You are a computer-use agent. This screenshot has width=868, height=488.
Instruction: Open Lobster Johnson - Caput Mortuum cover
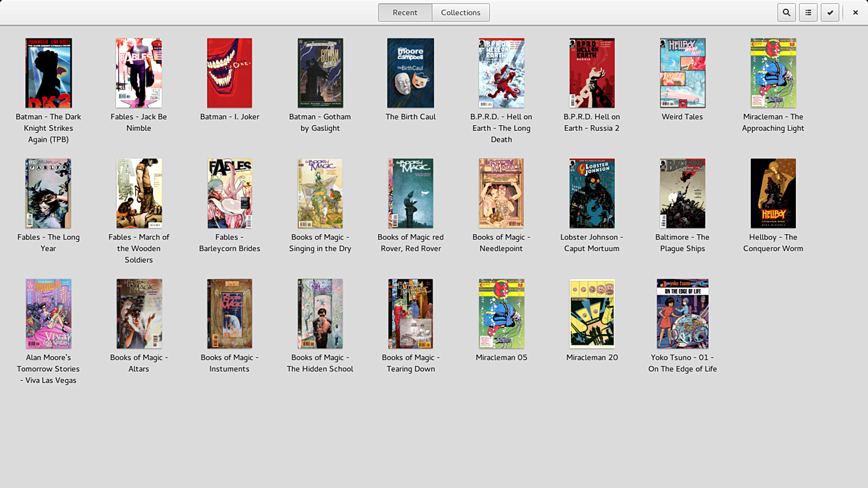(x=592, y=194)
